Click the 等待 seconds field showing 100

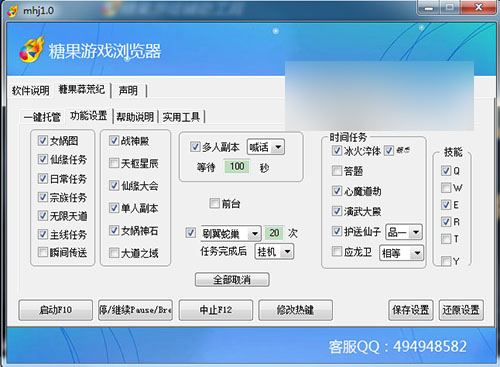coord(237,167)
